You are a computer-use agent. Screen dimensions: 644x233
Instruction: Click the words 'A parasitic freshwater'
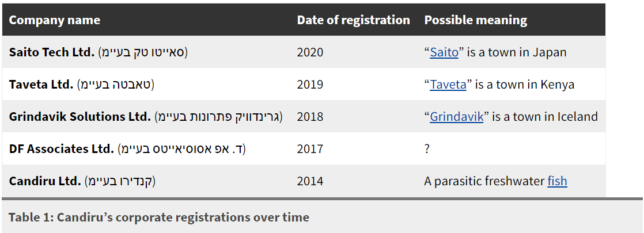tap(484, 181)
